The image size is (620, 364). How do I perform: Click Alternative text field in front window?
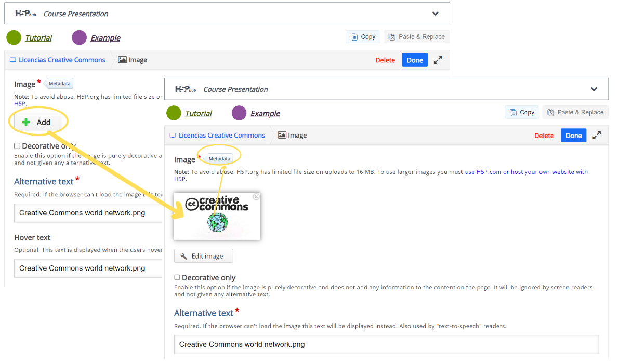tap(386, 345)
